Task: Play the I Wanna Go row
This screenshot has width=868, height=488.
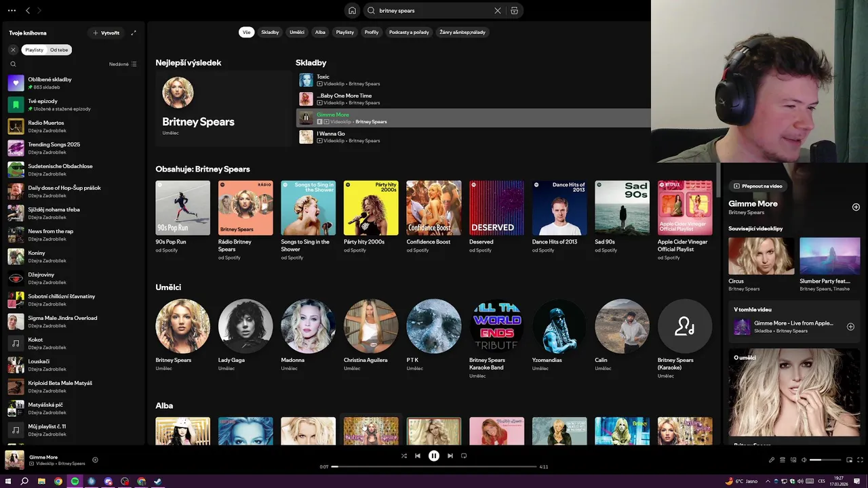Action: tap(473, 137)
